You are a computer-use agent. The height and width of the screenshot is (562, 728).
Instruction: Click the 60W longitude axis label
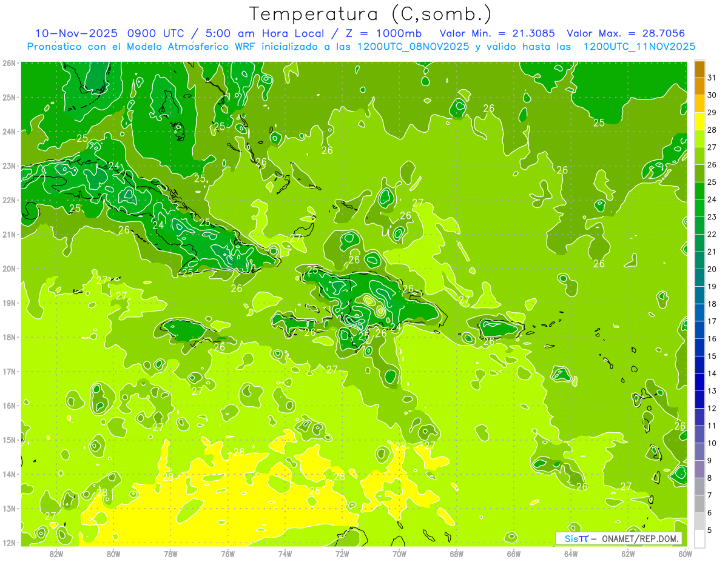tap(686, 554)
